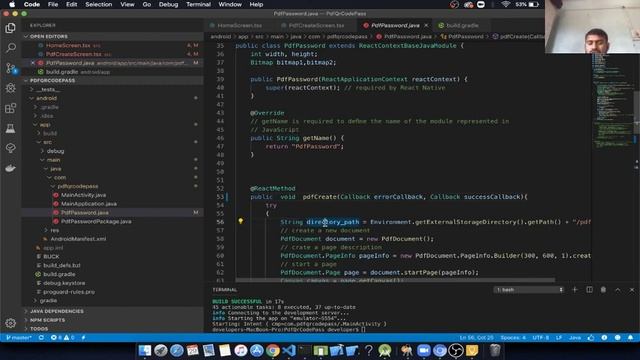This screenshot has height=360, width=640.
Task: Collapse the PDFQRCODEPASS project section
Action: coord(52,80)
